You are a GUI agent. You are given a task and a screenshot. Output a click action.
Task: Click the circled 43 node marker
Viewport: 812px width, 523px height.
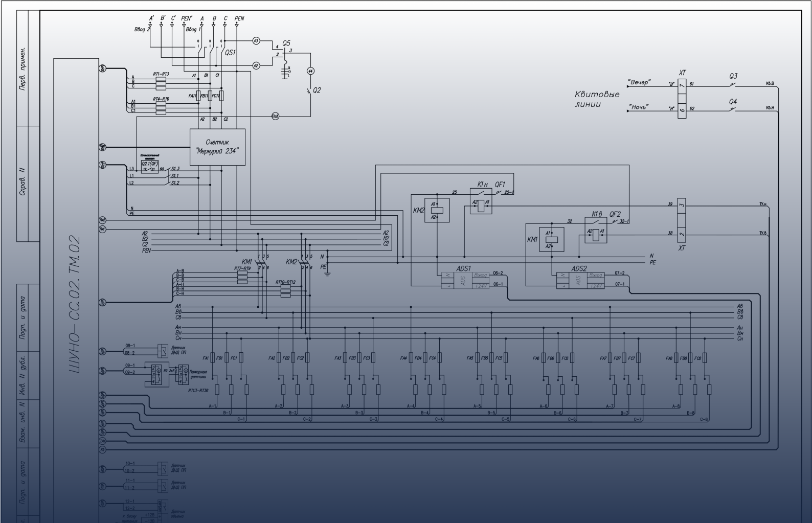[256, 40]
